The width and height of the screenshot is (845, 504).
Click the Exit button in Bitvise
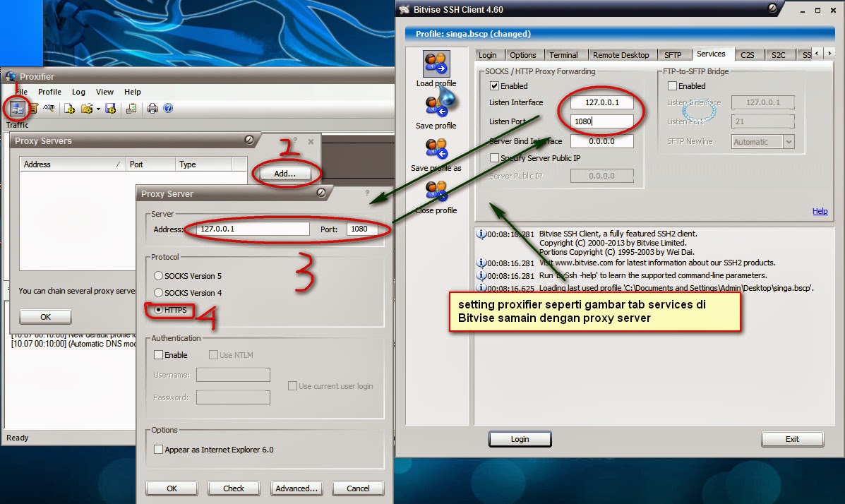792,439
